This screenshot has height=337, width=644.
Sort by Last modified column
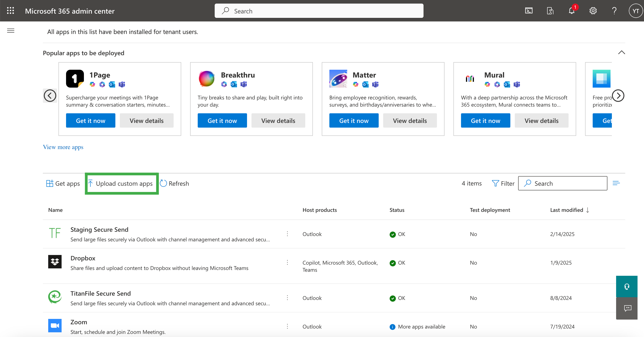point(569,210)
